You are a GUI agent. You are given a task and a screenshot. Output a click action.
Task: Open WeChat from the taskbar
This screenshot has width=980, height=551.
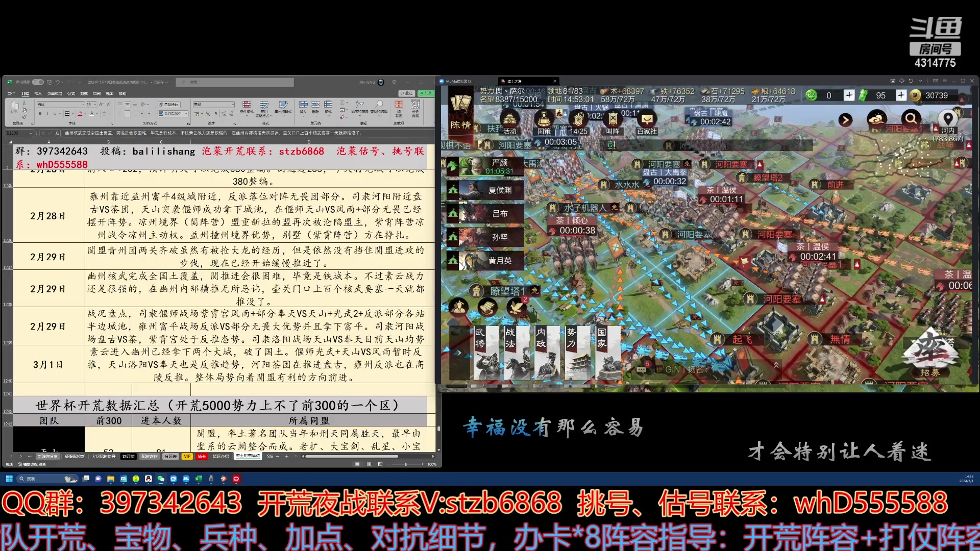(x=161, y=479)
